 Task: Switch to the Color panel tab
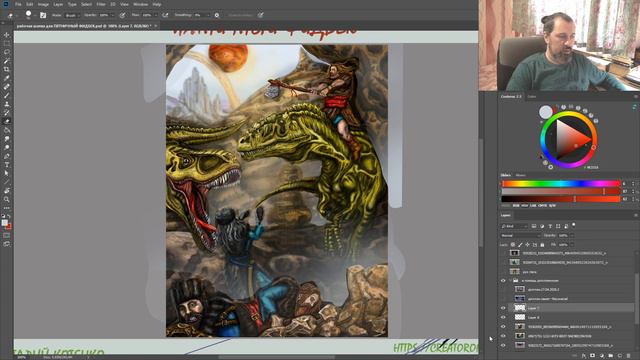tap(531, 97)
